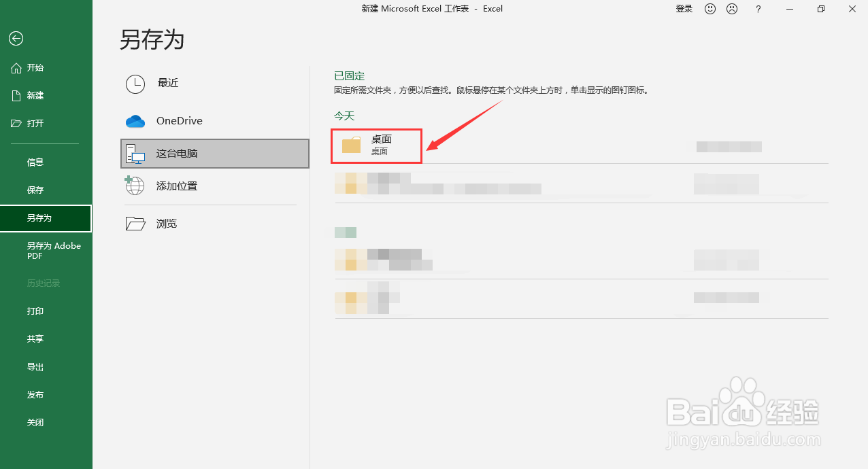
Task: Restore down the Excel window
Action: (821, 9)
